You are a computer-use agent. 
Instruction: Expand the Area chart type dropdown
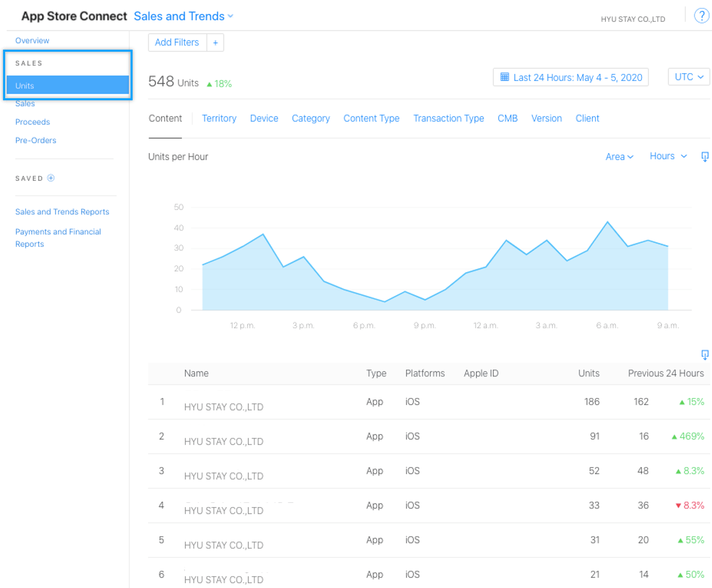(619, 157)
